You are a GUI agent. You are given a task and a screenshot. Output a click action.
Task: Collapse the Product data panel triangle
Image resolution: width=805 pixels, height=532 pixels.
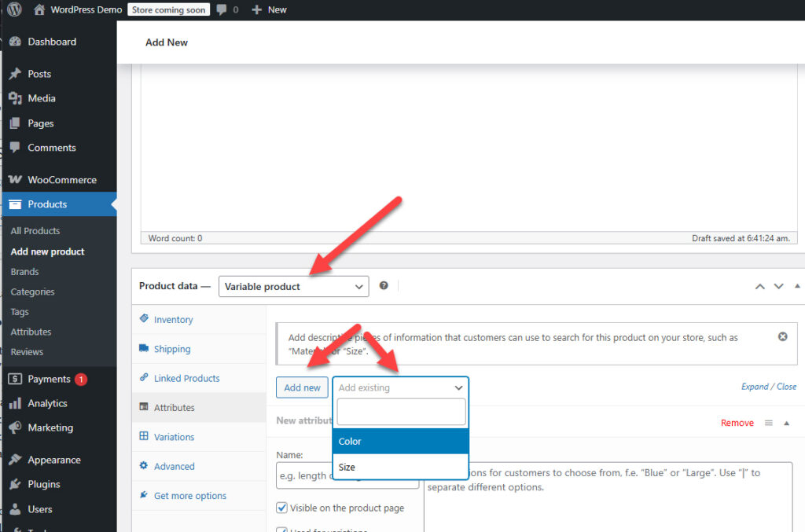(797, 286)
